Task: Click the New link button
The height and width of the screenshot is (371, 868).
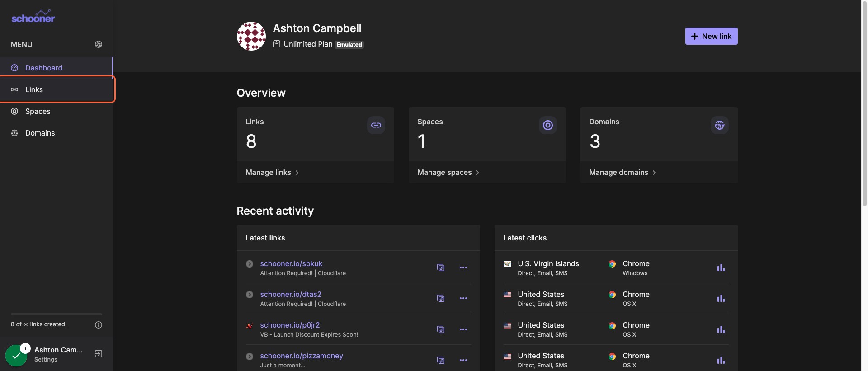Action: (711, 36)
